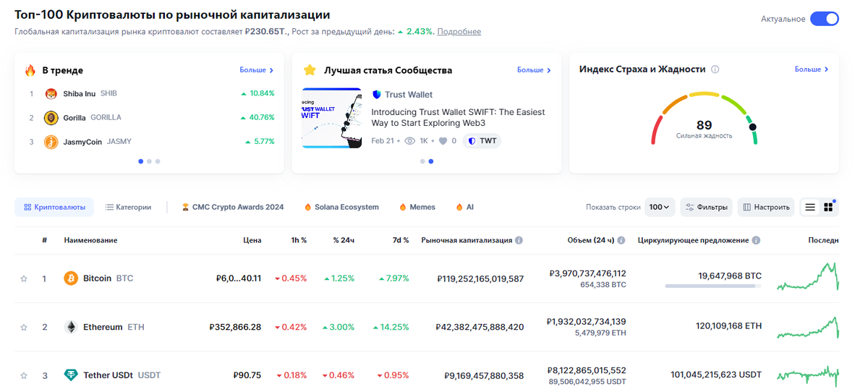Select the Криптовалюты tab

(54, 207)
